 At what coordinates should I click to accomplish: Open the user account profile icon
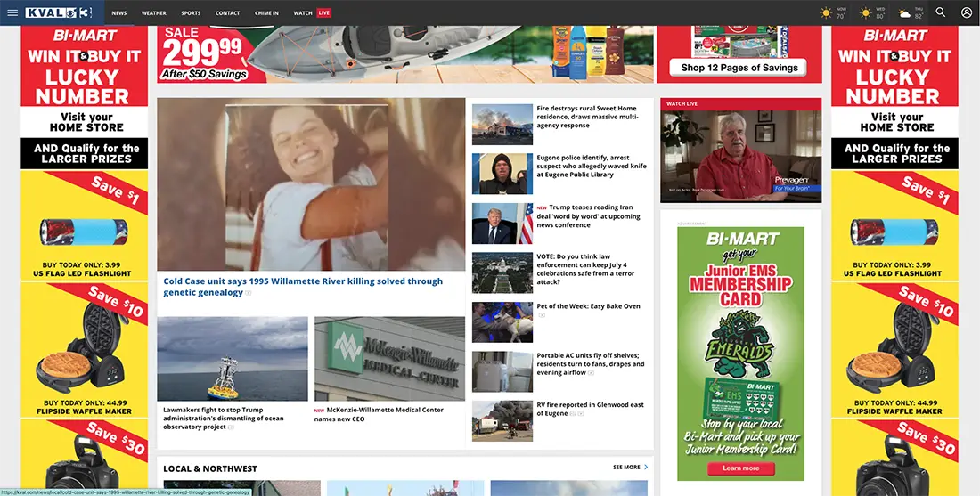(x=967, y=12)
